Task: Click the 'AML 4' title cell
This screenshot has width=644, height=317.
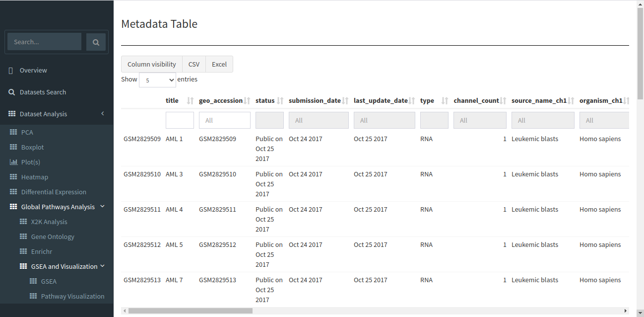Action: pyautogui.click(x=174, y=210)
